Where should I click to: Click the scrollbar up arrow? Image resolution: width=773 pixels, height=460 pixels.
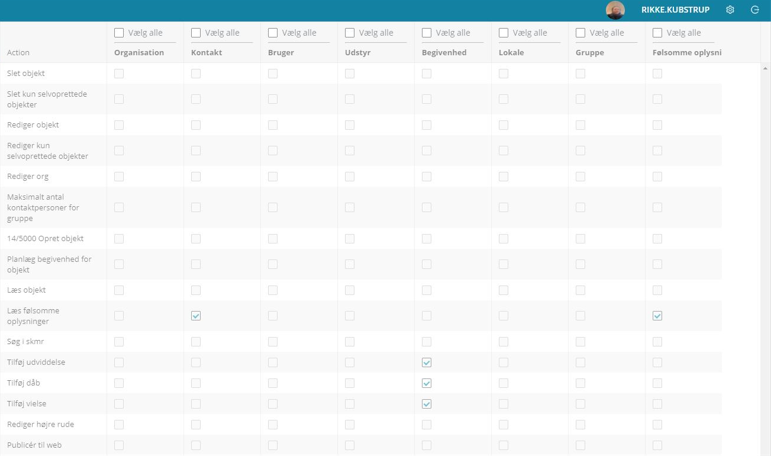[x=765, y=69]
